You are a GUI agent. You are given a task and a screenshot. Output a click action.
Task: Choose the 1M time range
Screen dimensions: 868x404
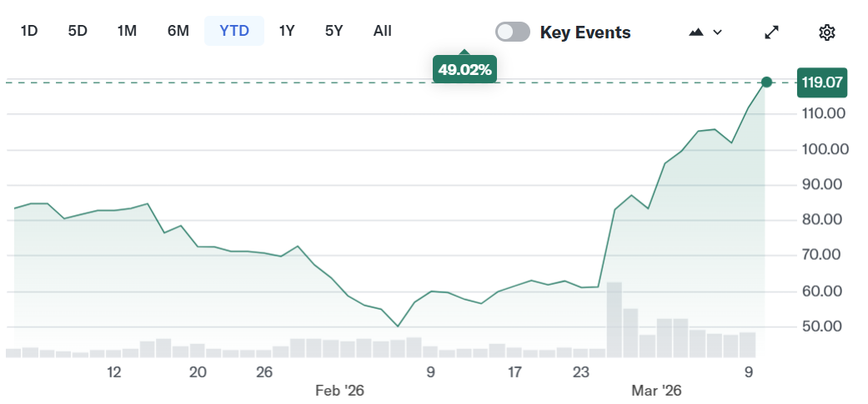click(127, 31)
